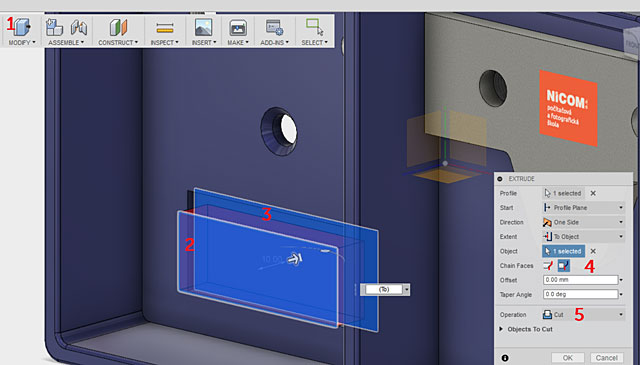Cancel the Extrude dialog
The image size is (640, 365).
click(x=607, y=358)
